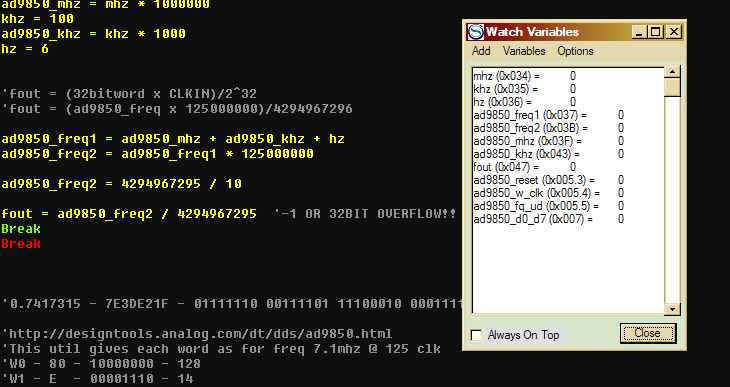730x387 pixels.
Task: Click the scroll up arrow in variable list
Action: [672, 72]
